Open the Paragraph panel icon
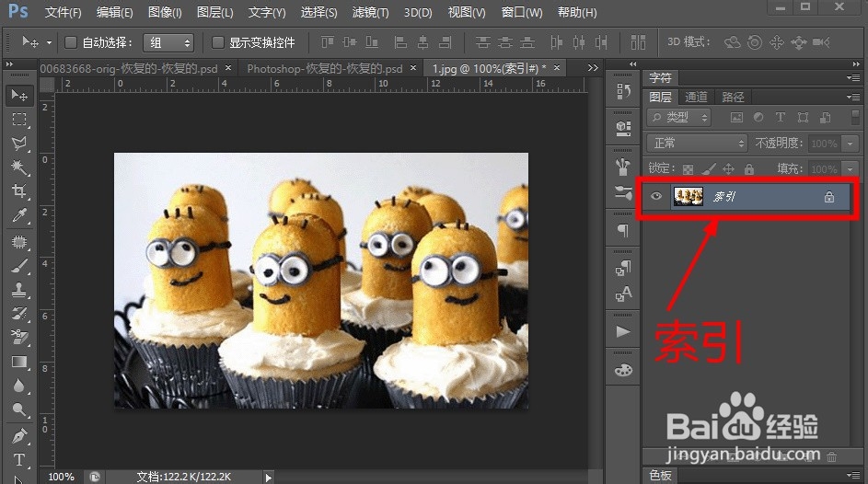 click(x=623, y=230)
